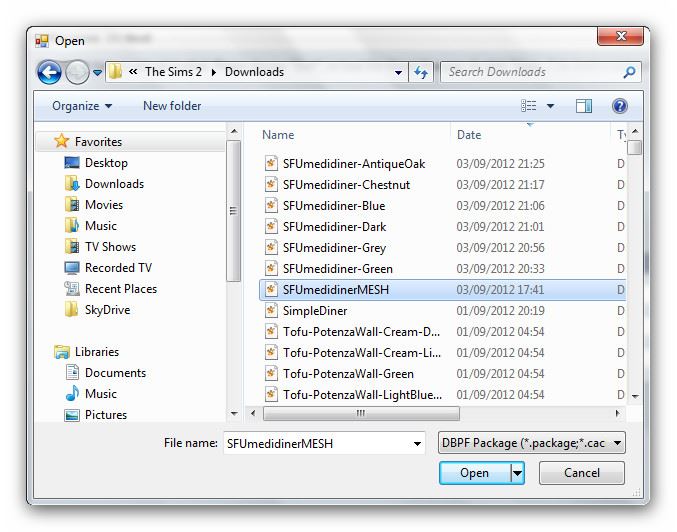The width and height of the screenshot is (677, 532).
Task: Click the Libraries icon in navigation pane
Action: pyautogui.click(x=62, y=352)
